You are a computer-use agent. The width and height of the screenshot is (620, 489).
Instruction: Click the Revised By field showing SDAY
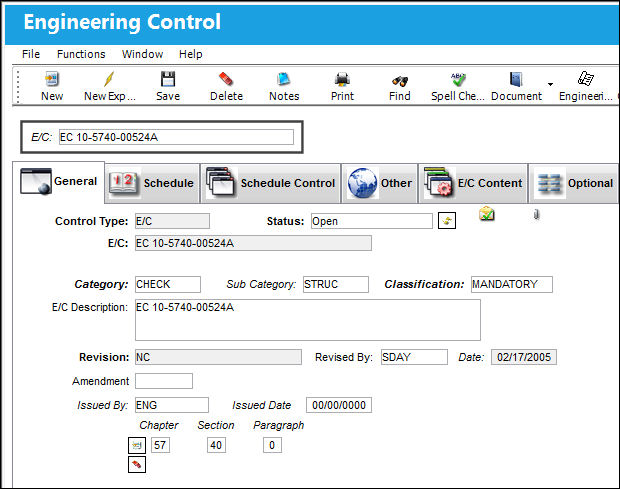click(x=414, y=357)
